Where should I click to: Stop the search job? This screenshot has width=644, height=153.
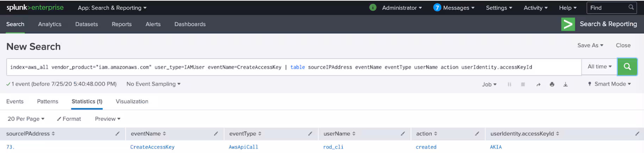(x=523, y=85)
